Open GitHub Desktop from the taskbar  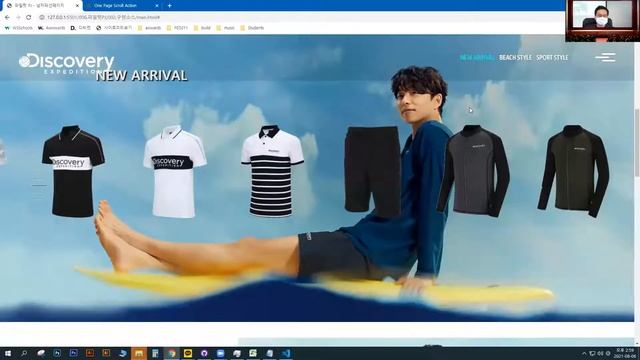204,353
